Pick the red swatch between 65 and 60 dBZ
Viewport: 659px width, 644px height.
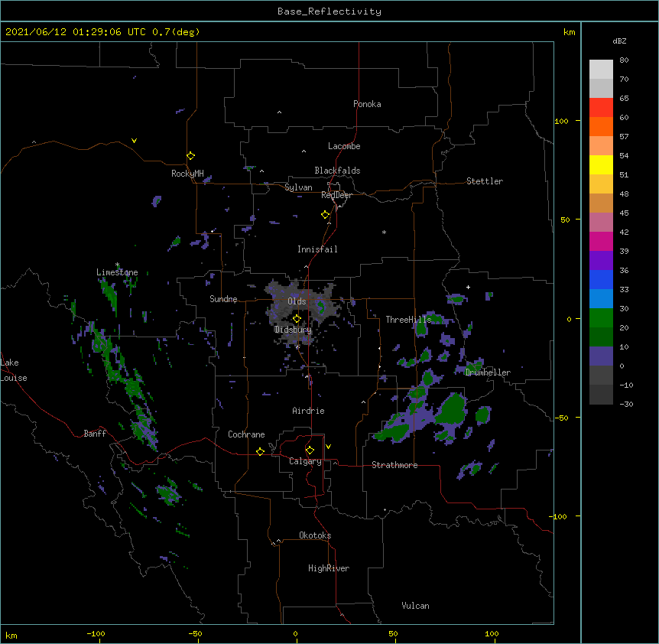coord(601,107)
